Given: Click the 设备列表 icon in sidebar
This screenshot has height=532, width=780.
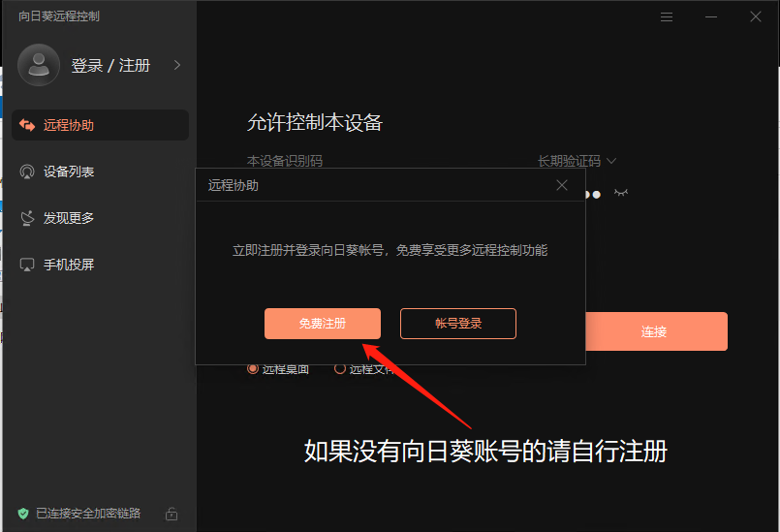Looking at the screenshot, I should [27, 172].
